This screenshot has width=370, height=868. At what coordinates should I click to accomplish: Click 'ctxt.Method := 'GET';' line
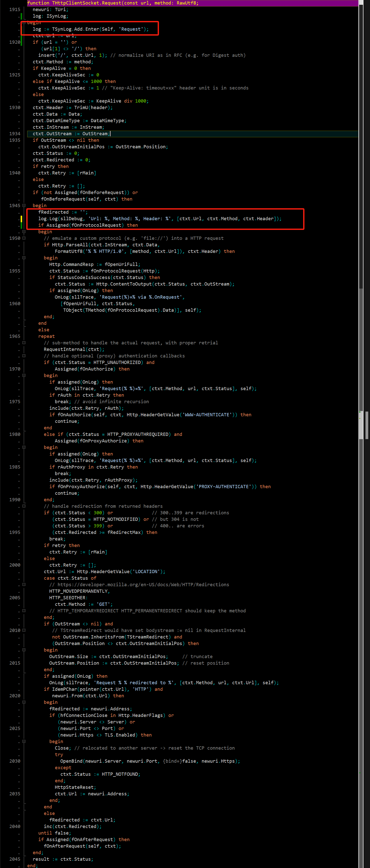pyautogui.click(x=84, y=605)
